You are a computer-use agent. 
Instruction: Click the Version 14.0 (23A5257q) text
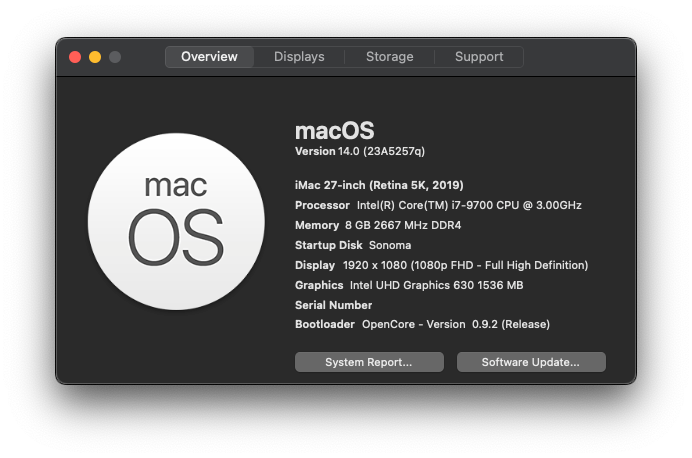pyautogui.click(x=360, y=151)
